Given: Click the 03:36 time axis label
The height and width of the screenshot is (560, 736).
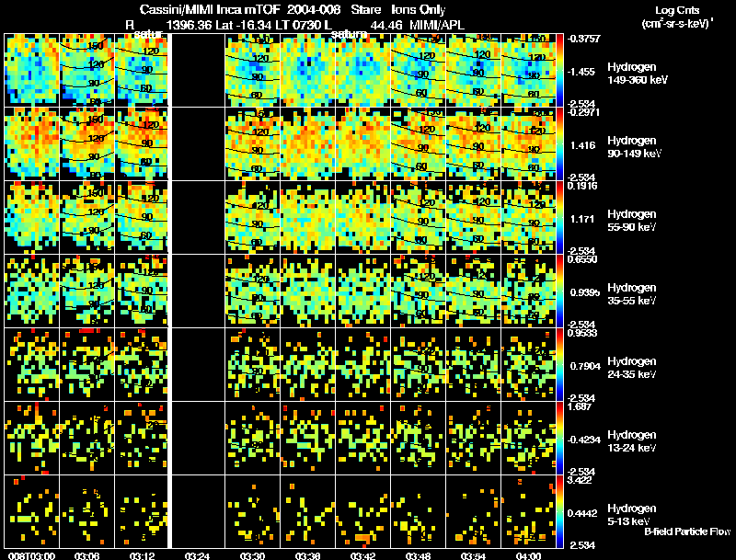Looking at the screenshot, I should [x=307, y=556].
